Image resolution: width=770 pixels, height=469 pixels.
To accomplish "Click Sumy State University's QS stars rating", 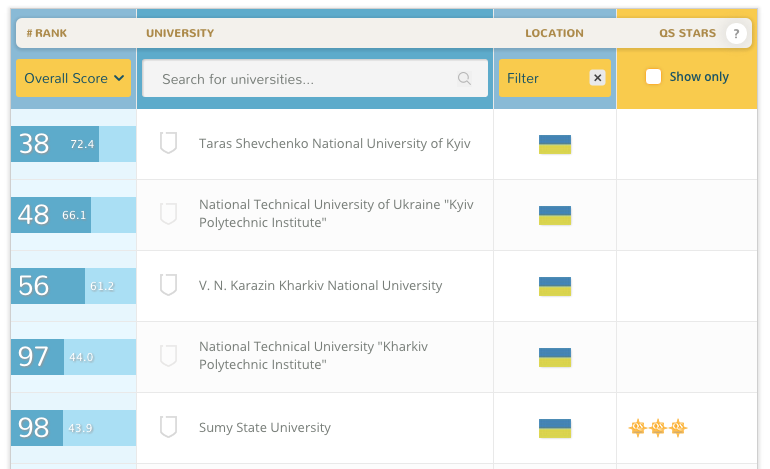I will point(658,428).
